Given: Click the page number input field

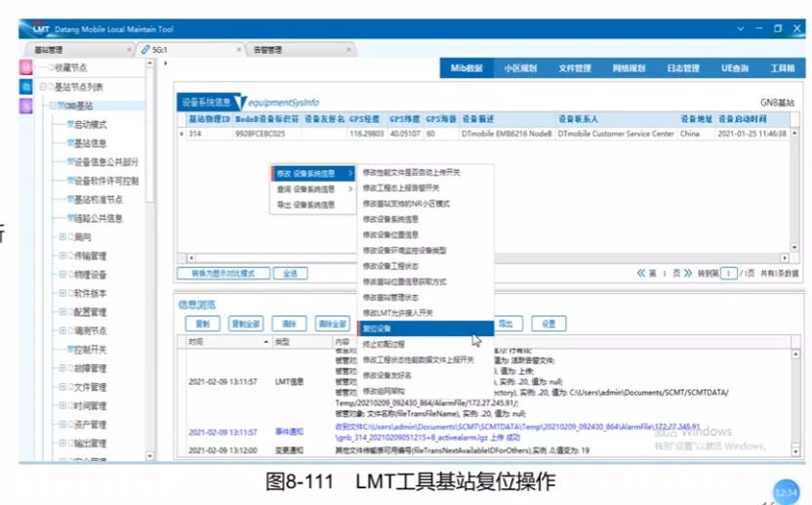Looking at the screenshot, I should pos(729,274).
